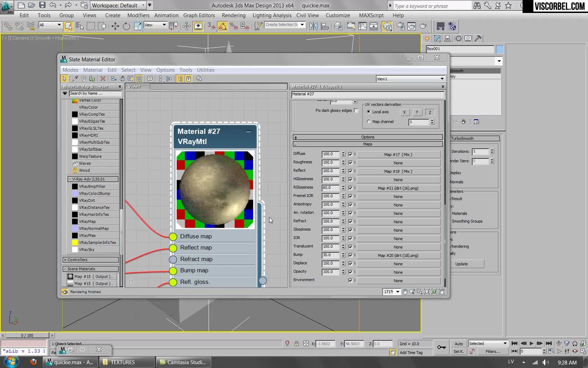Select the Select and Link tool
588x368 pixels.
click(x=8, y=26)
